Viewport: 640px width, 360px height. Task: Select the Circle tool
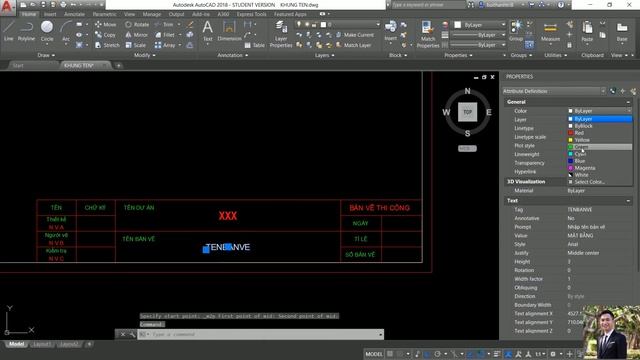(x=47, y=31)
